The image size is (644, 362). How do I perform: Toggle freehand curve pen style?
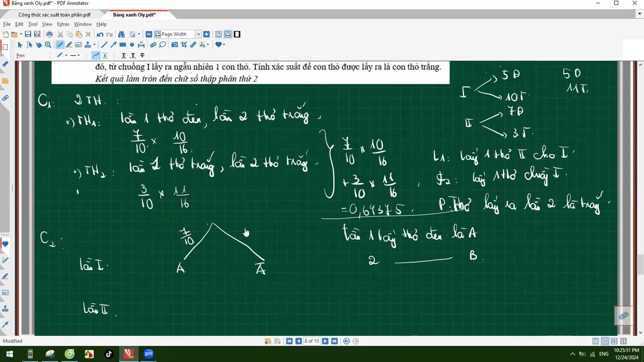96,55
